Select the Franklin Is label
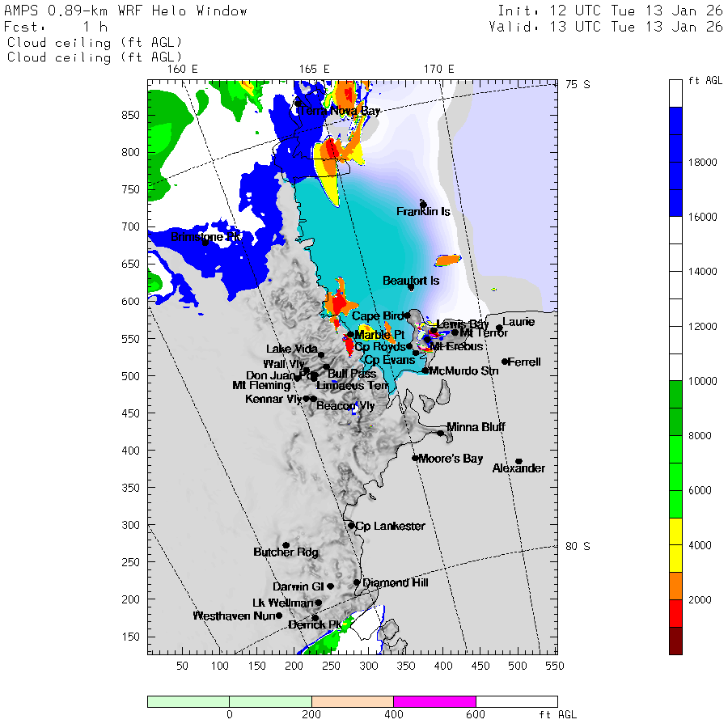 click(423, 212)
